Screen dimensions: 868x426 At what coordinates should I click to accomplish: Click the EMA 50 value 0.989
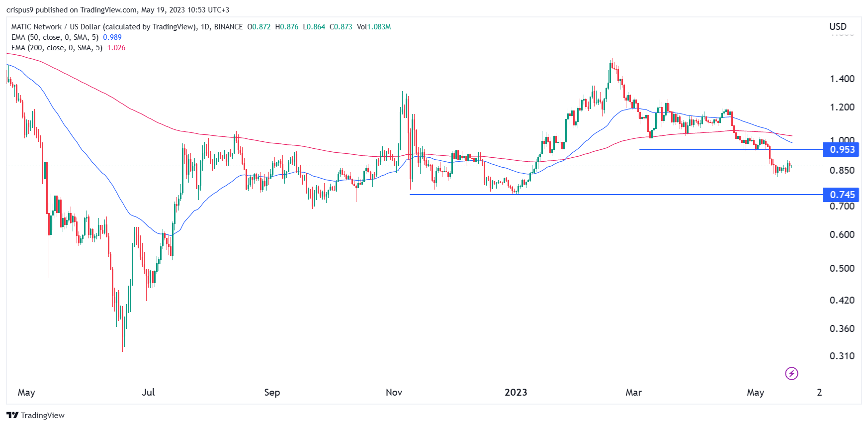[112, 37]
